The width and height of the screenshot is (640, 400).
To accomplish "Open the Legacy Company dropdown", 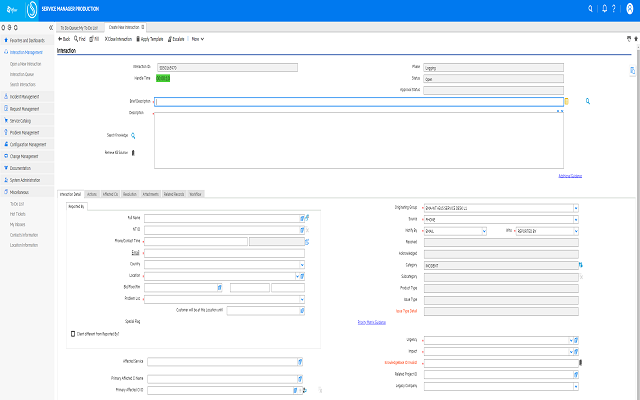I will click(x=576, y=386).
